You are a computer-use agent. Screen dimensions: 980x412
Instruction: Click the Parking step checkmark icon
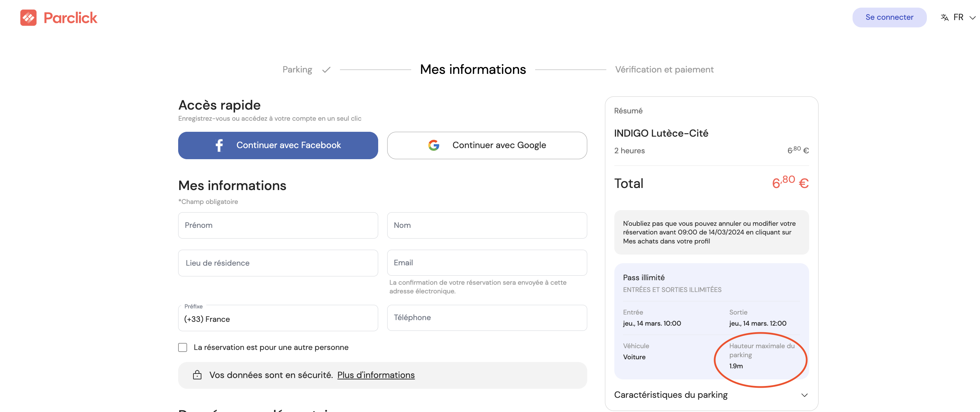tap(326, 70)
